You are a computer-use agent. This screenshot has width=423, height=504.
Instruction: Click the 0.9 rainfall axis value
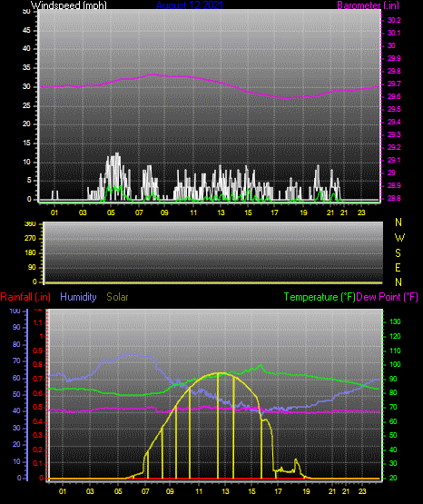[x=38, y=351]
